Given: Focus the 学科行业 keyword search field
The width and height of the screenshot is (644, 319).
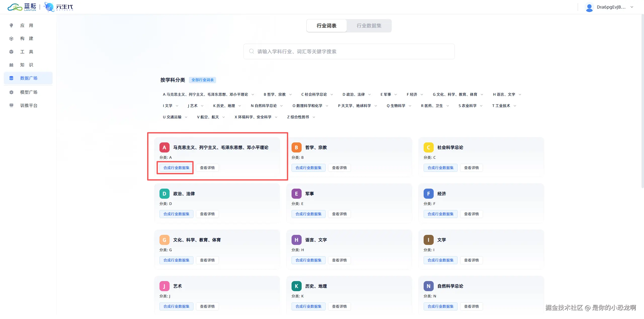Looking at the screenshot, I should point(352,51).
